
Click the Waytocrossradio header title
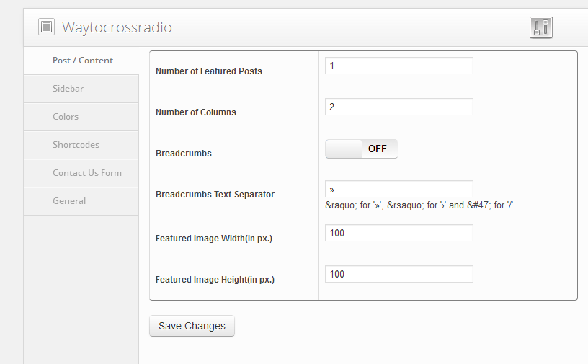[x=117, y=28]
